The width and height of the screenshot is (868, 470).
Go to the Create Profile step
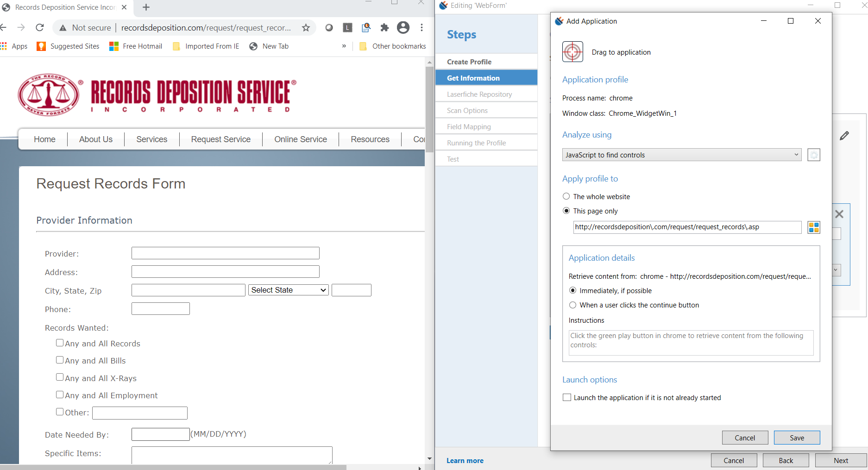click(x=469, y=62)
